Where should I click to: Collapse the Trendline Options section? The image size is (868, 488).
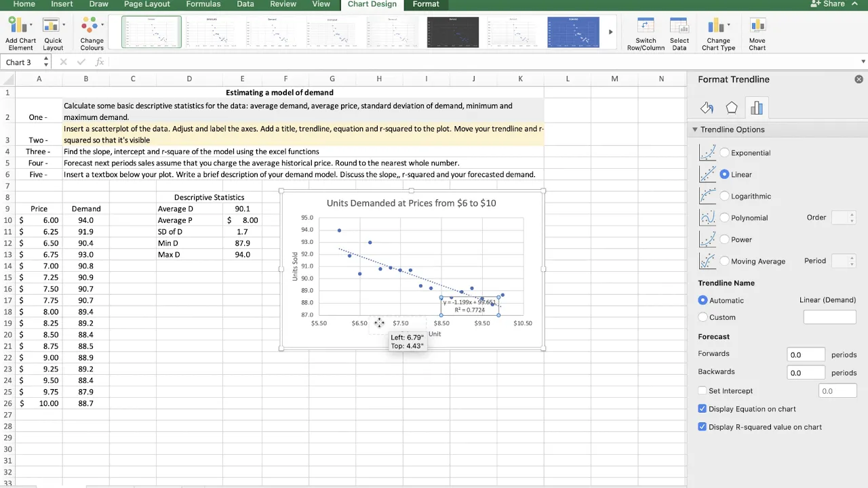(695, 129)
